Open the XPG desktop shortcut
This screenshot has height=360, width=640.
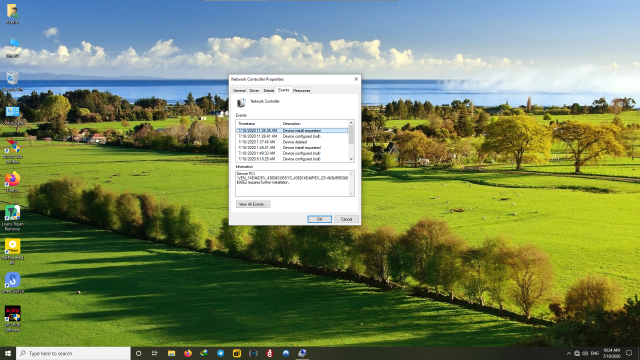click(12, 318)
